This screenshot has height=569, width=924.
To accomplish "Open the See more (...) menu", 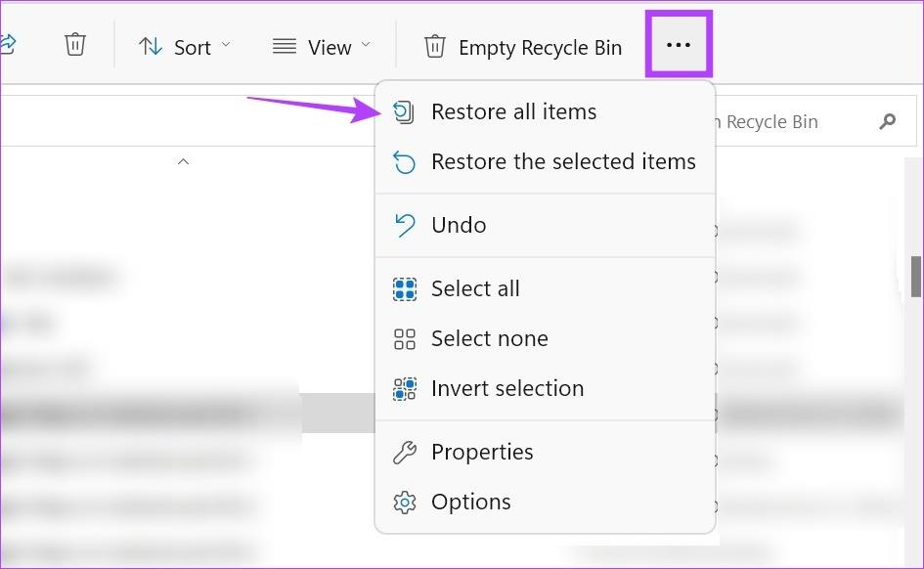I will pyautogui.click(x=679, y=44).
